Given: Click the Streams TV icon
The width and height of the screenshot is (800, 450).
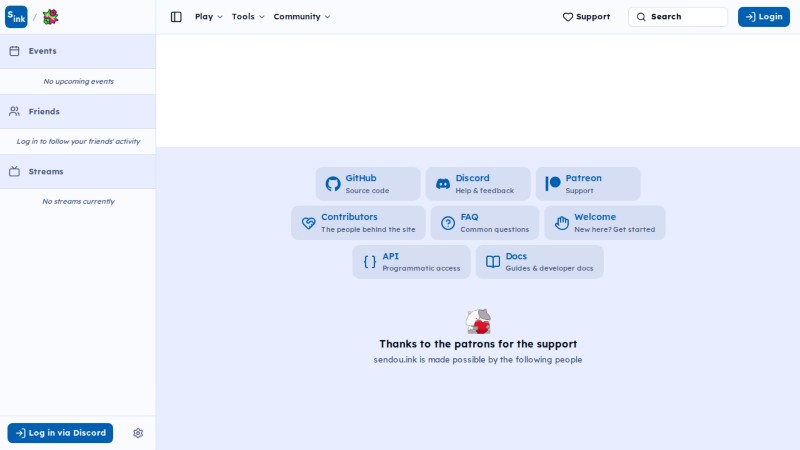Looking at the screenshot, I should pos(14,171).
